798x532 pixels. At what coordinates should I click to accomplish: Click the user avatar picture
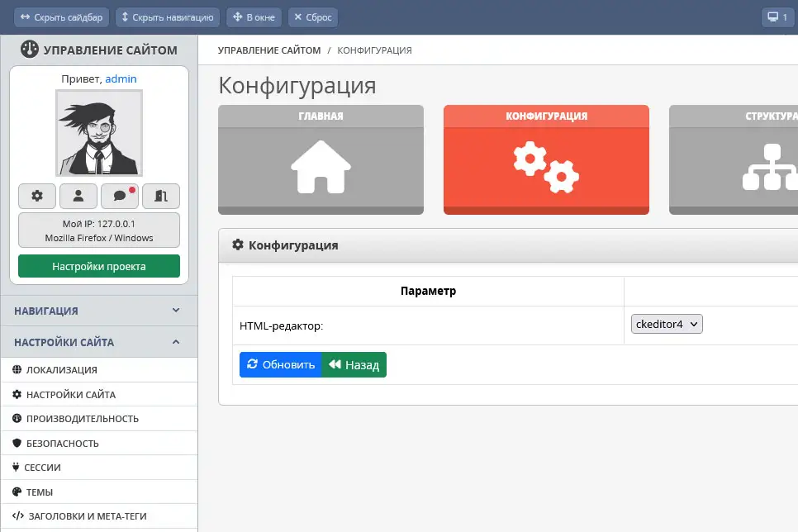tap(99, 132)
